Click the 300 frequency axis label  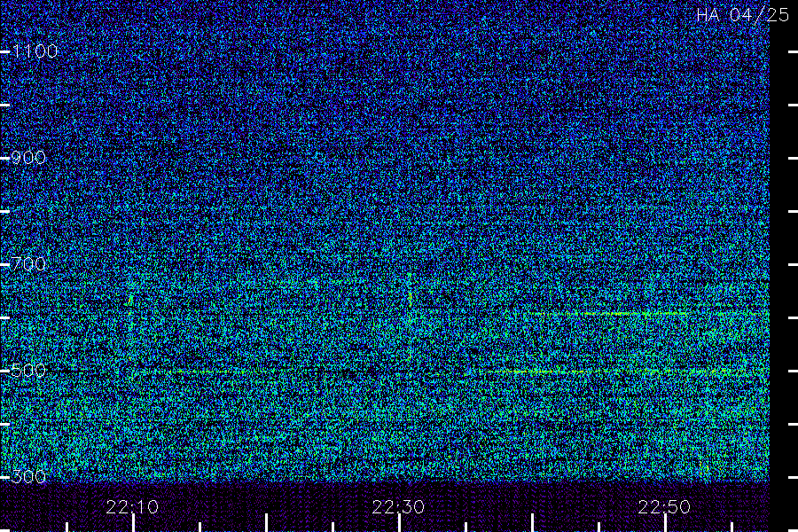point(28,477)
